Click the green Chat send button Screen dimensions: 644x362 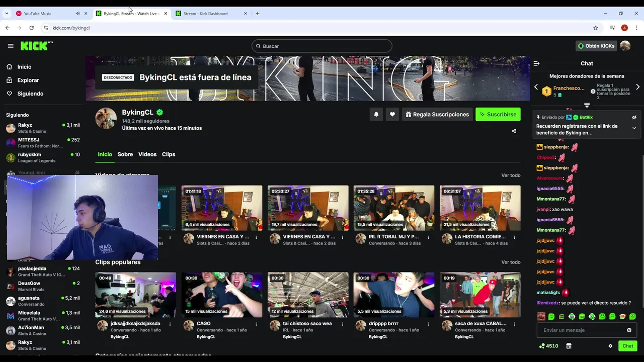[628, 346]
